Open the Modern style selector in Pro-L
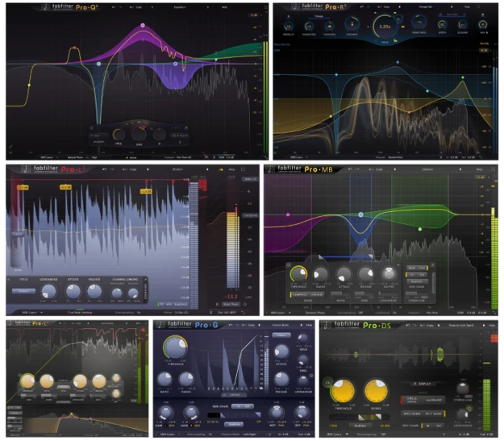Viewport: 504px width, 441px height. (23, 291)
